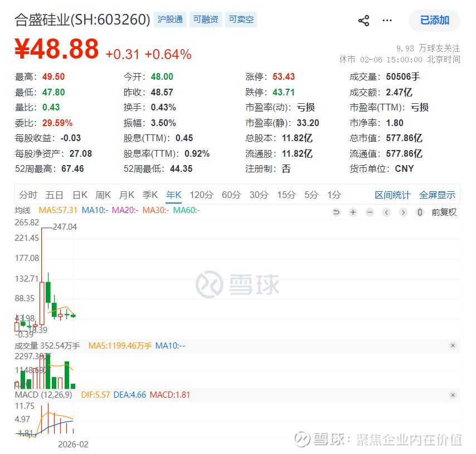Switch to the 季K chart tab
This screenshot has width=476, height=454.
[x=150, y=195]
